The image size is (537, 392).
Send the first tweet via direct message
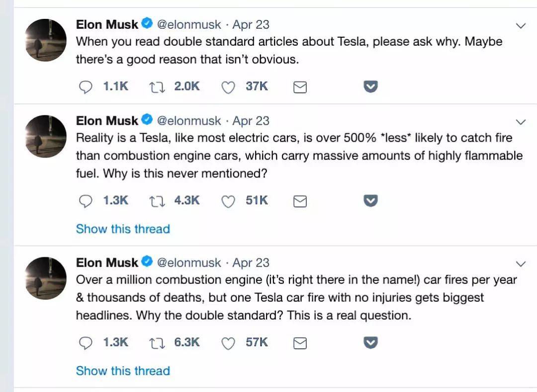point(300,87)
